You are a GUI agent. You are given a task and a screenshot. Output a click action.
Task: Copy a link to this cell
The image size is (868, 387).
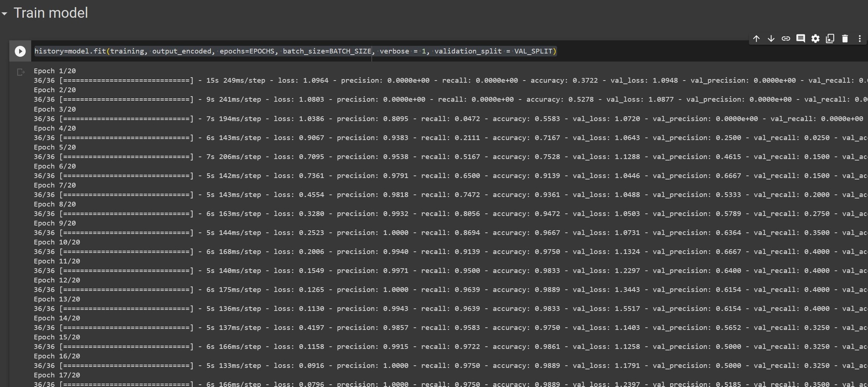click(786, 38)
